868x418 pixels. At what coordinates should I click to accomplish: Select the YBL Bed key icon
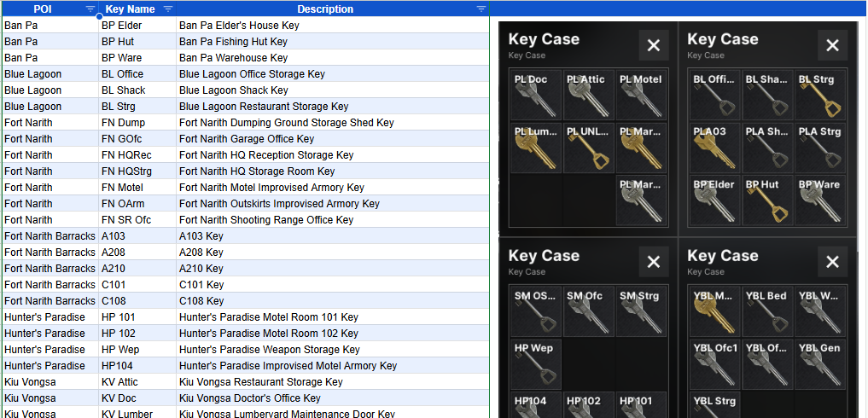point(767,311)
